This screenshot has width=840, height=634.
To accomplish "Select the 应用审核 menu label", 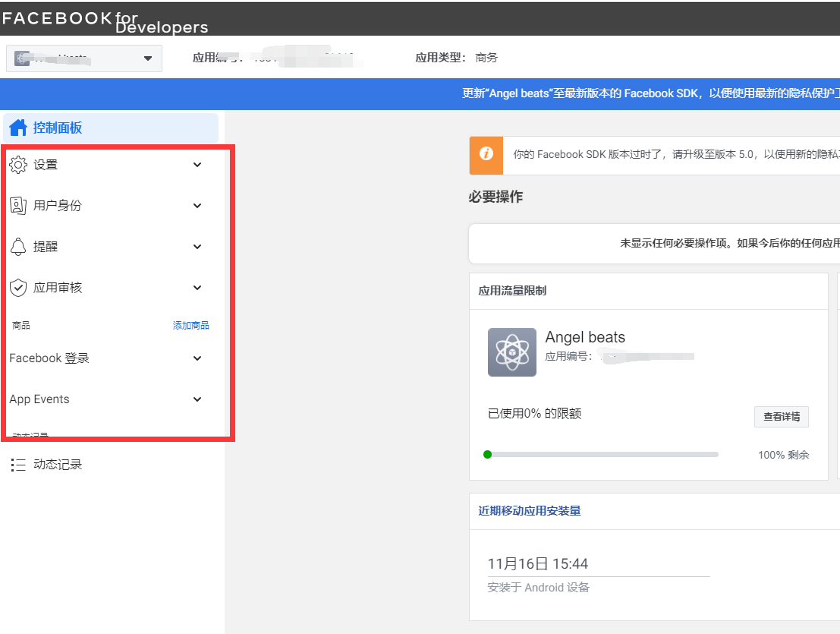I will point(58,288).
